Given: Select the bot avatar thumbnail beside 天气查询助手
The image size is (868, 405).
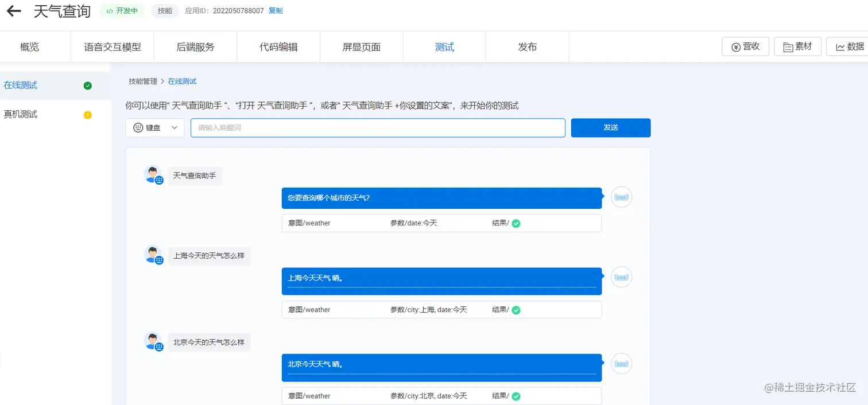Looking at the screenshot, I should point(153,174).
